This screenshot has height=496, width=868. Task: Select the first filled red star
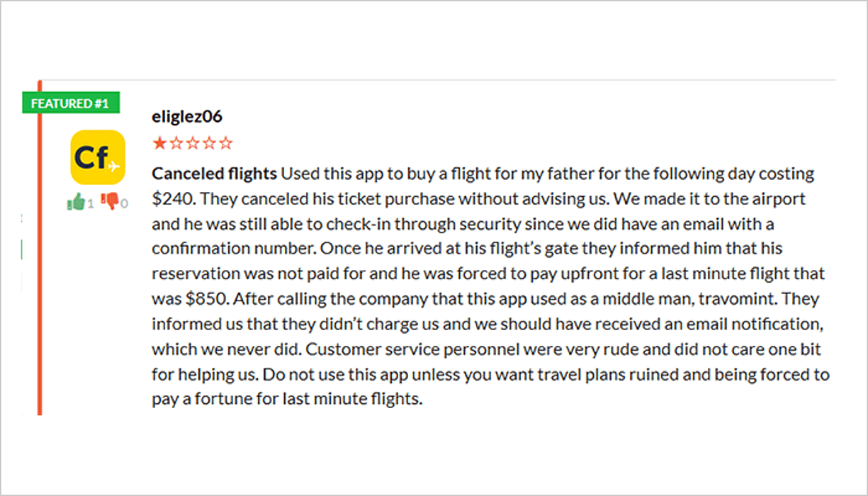click(x=159, y=143)
